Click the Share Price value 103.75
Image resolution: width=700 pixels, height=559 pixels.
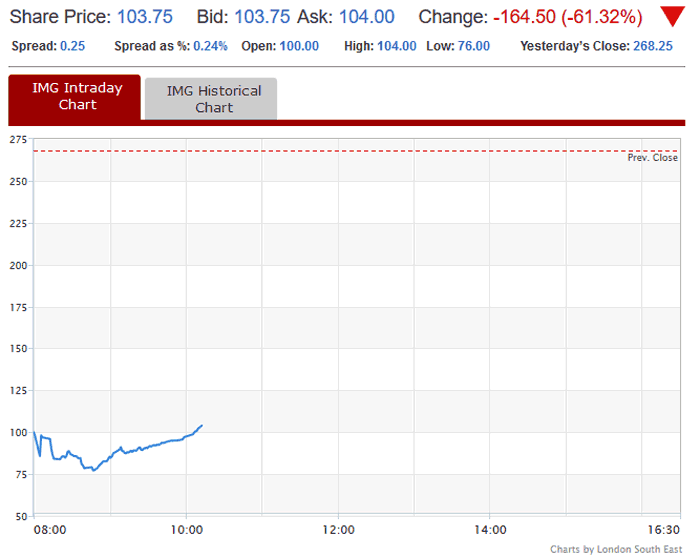[145, 17]
